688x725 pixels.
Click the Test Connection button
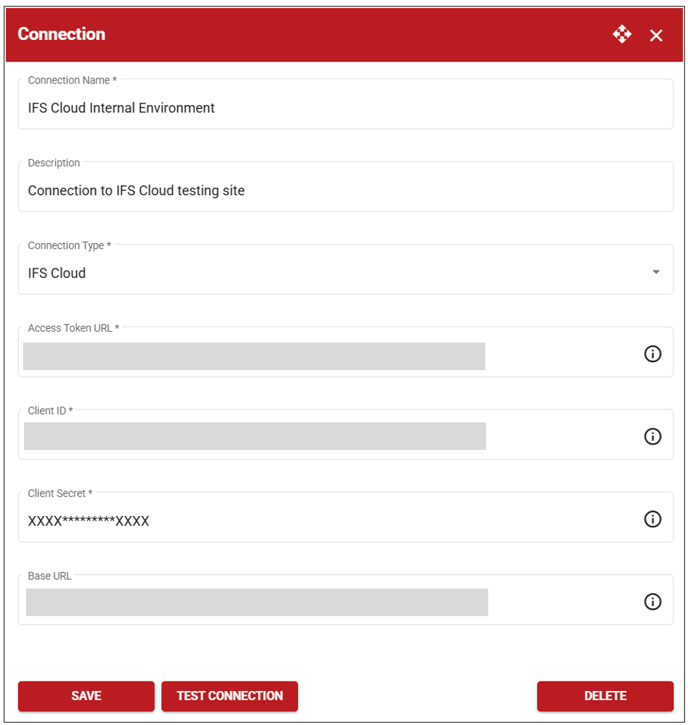(x=229, y=696)
